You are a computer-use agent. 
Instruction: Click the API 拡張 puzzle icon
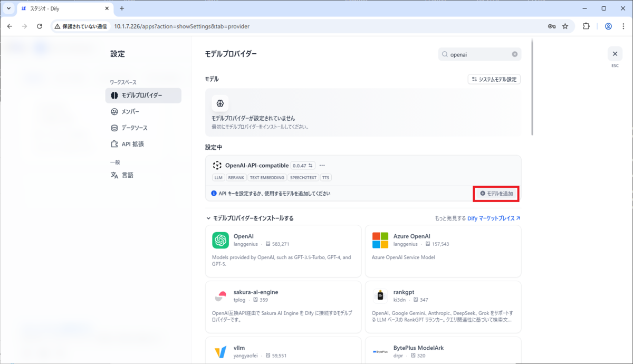click(x=114, y=144)
